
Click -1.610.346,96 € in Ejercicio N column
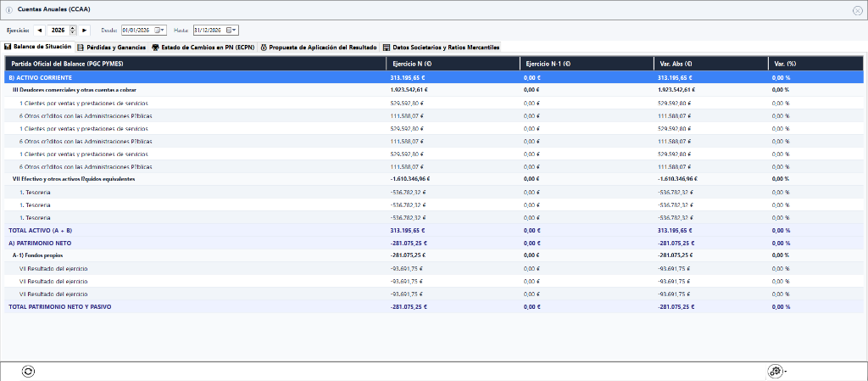(410, 179)
